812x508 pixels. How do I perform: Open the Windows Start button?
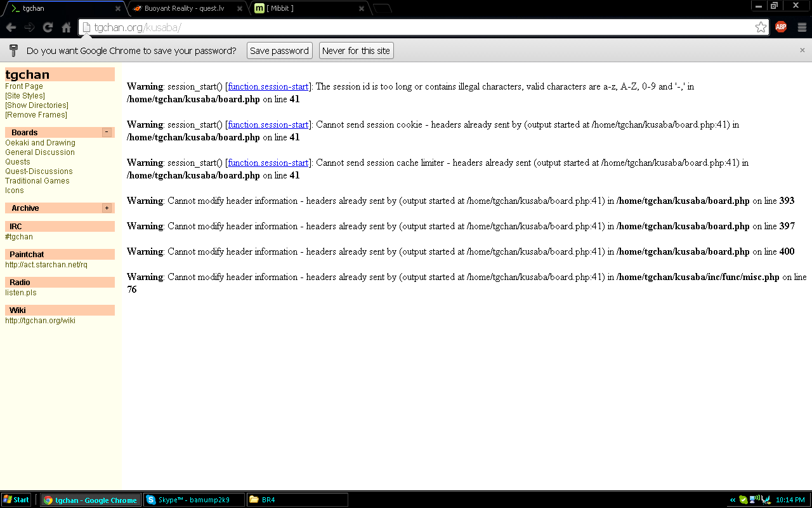(16, 500)
